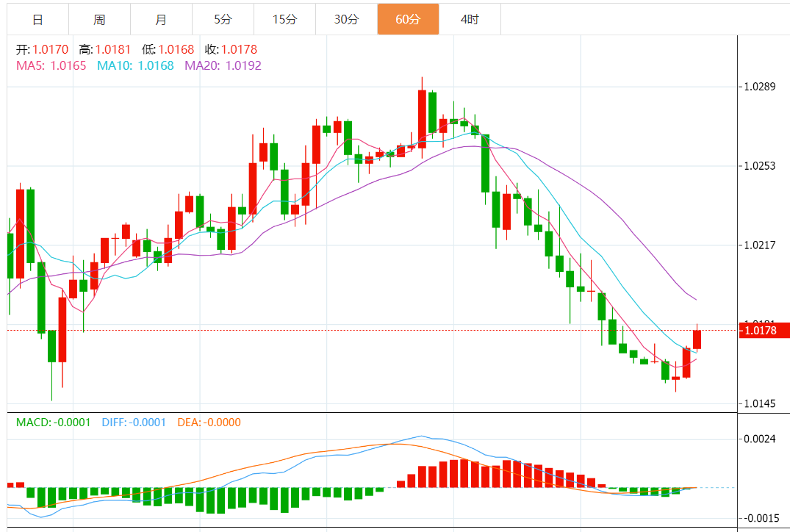Click the 0.0024 MACD axis label
The image size is (790, 532).
760,439
